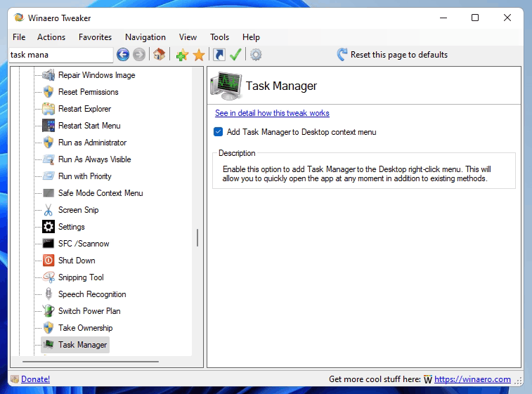Uncheck Add Task Manager to Desktop context menu
Image resolution: width=532 pixels, height=394 pixels.
[218, 132]
